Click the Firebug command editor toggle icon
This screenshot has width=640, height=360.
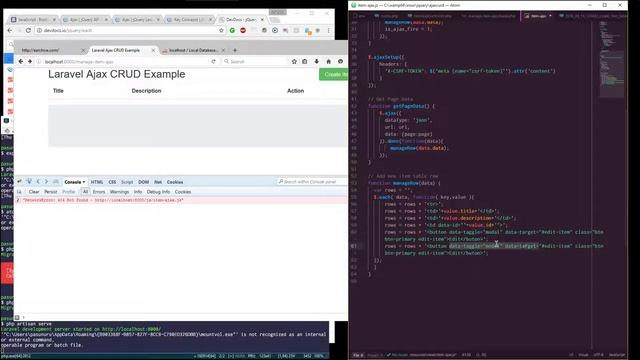coord(56,182)
